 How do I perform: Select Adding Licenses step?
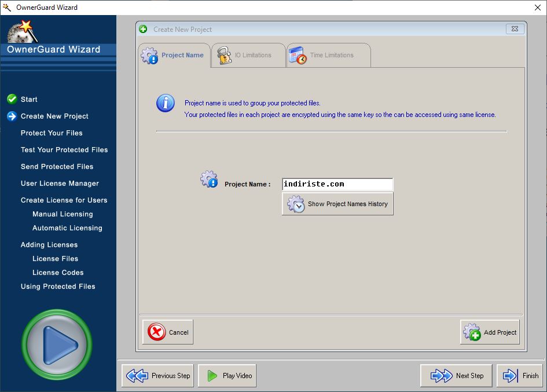tap(49, 245)
